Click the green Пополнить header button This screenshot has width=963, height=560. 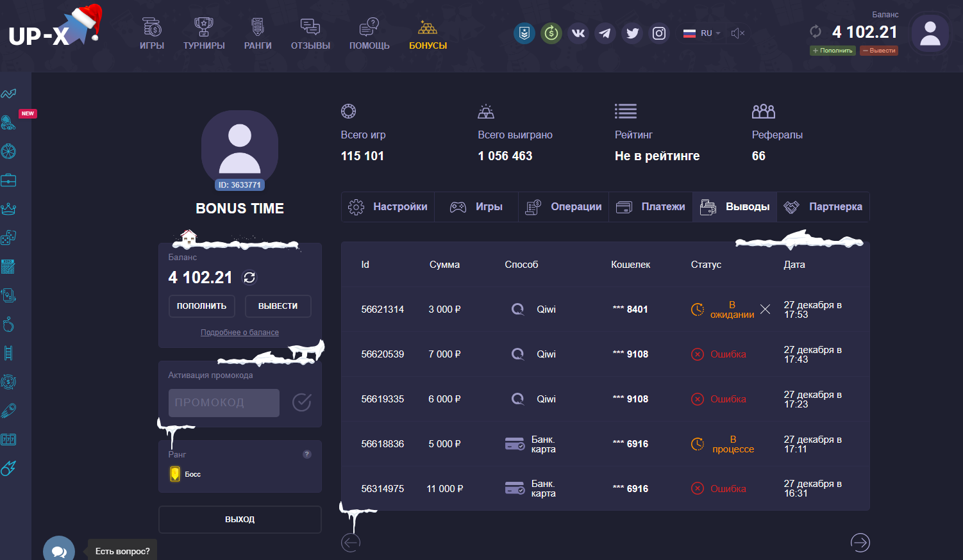(833, 51)
